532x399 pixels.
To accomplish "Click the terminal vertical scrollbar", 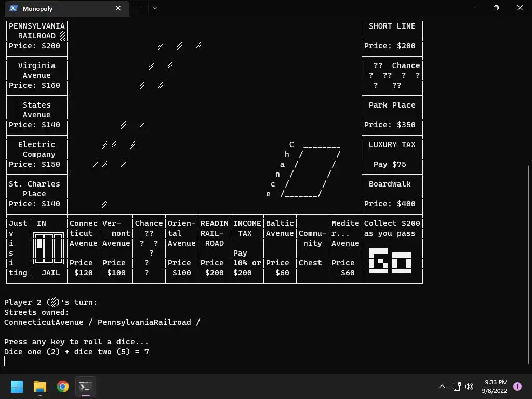I will (529, 264).
